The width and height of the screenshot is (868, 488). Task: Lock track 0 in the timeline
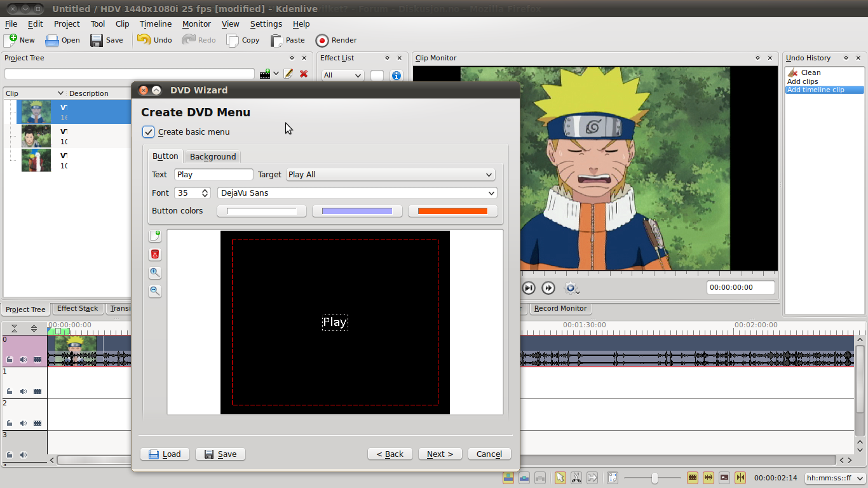tap(10, 360)
